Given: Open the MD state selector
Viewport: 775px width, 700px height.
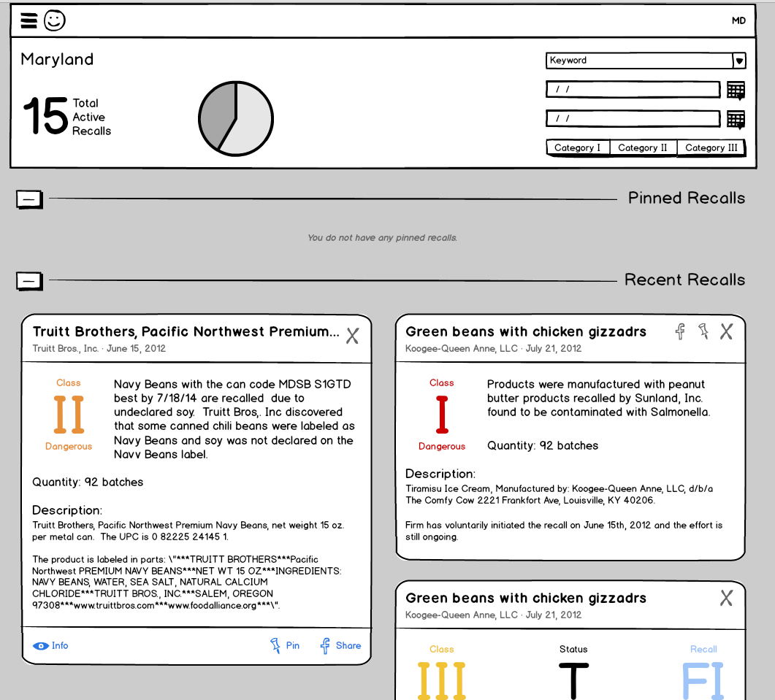Looking at the screenshot, I should click(x=738, y=20).
